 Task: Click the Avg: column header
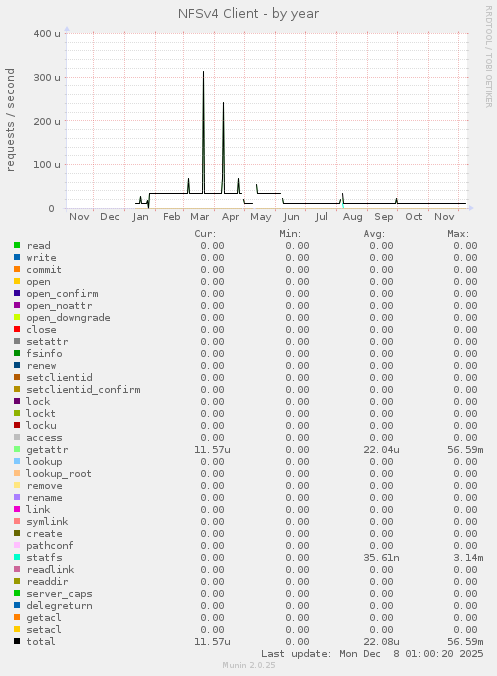[x=374, y=234]
